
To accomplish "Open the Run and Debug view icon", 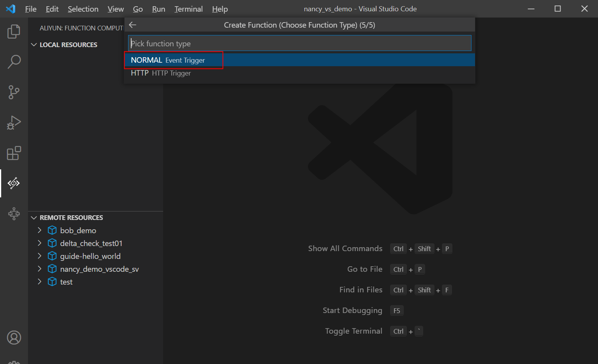I will click(14, 123).
